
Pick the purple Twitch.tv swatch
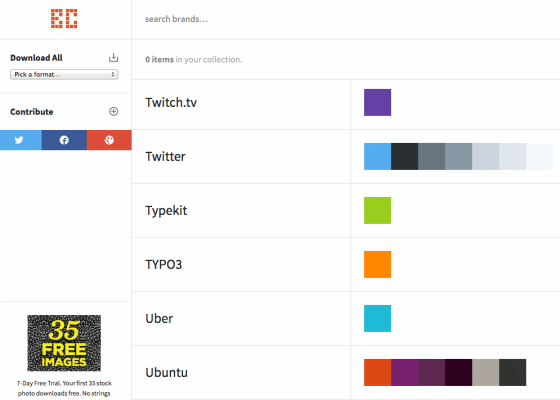click(378, 102)
